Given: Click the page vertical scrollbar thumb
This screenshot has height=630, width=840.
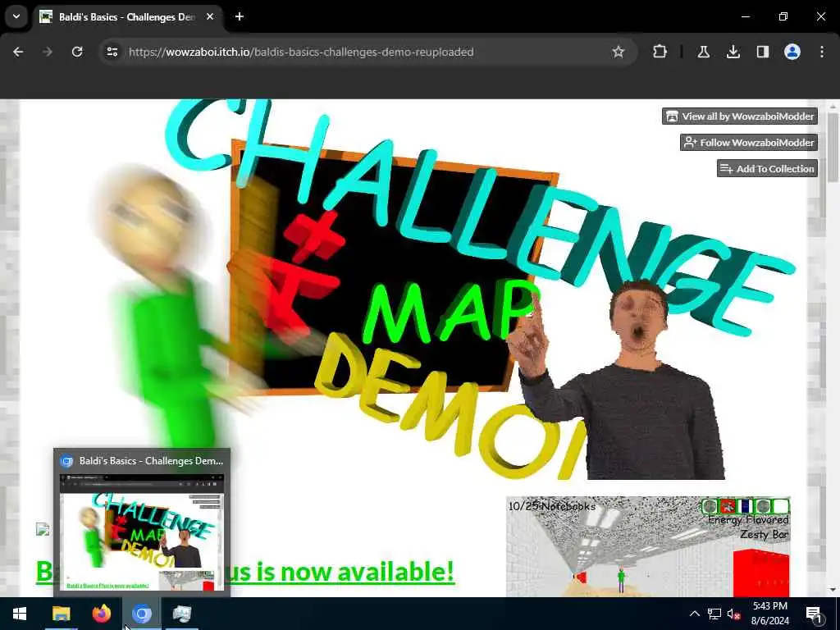Looking at the screenshot, I should tap(833, 148).
